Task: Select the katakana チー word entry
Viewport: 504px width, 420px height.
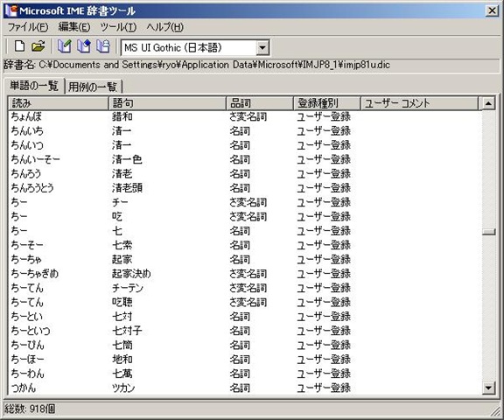Action: pyautogui.click(x=120, y=202)
